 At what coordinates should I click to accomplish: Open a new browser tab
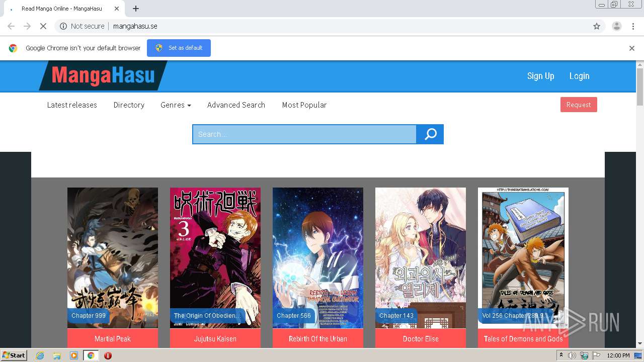(x=136, y=9)
